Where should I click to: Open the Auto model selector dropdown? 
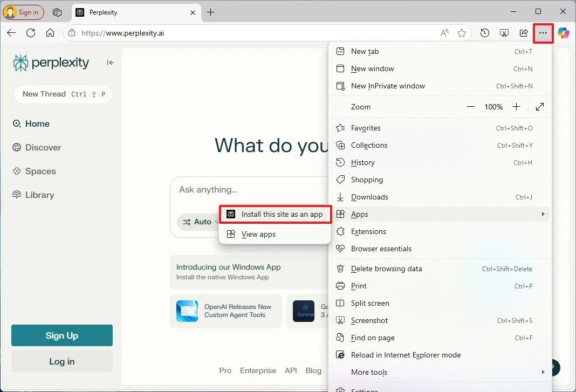pos(201,222)
